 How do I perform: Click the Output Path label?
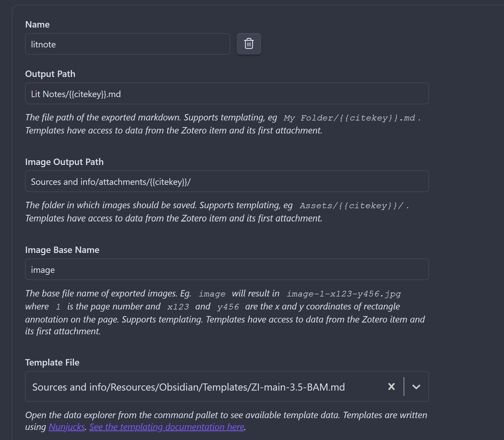(50, 74)
